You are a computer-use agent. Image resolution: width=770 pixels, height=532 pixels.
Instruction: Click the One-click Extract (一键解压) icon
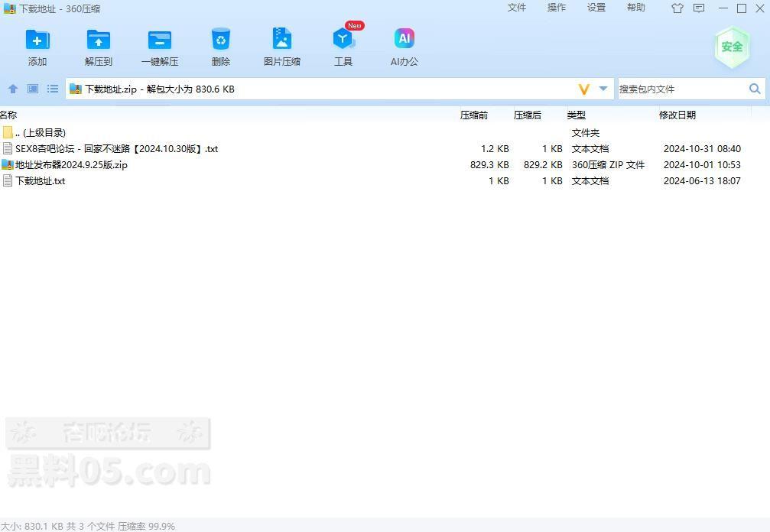coord(160,41)
